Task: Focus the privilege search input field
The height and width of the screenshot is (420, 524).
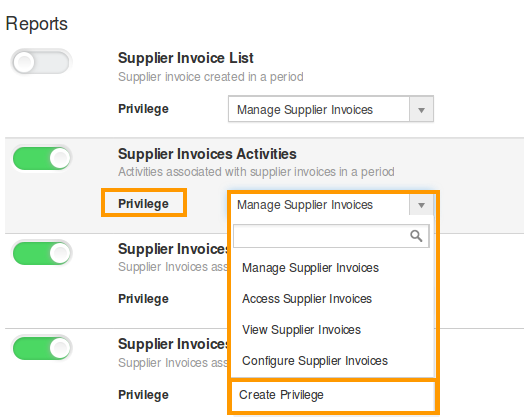Action: tap(331, 236)
